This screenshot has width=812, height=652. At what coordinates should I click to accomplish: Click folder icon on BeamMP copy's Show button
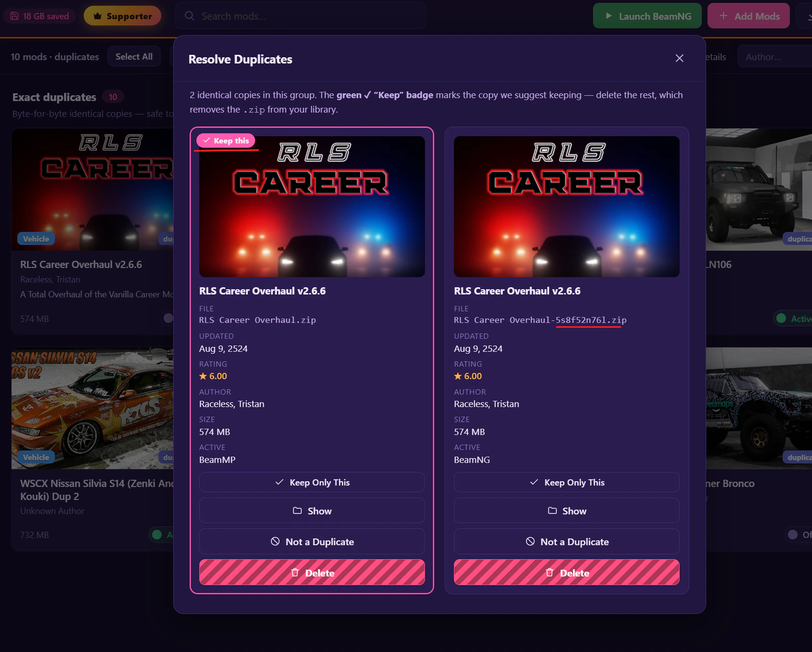coord(297,510)
